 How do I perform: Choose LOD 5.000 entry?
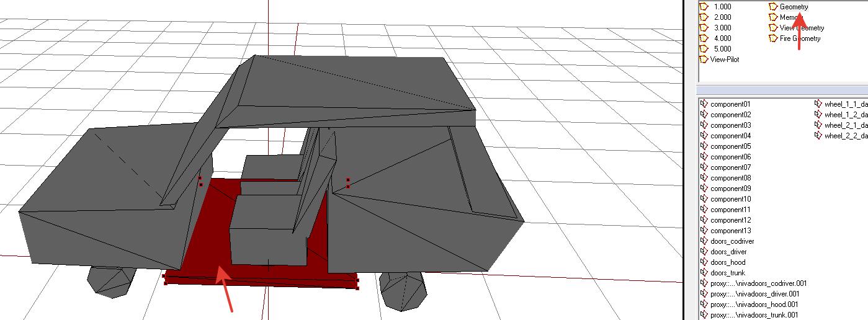point(722,49)
